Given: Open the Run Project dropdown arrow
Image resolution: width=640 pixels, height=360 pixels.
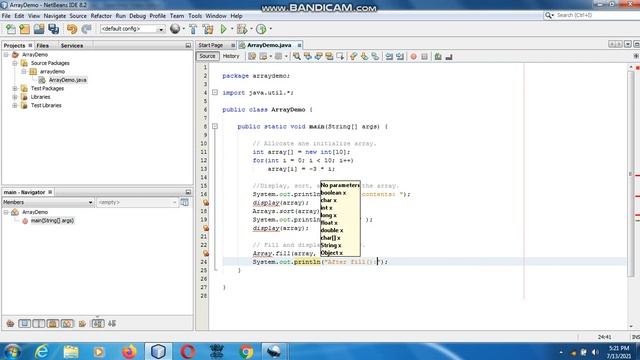Looking at the screenshot, I should pos(231,29).
